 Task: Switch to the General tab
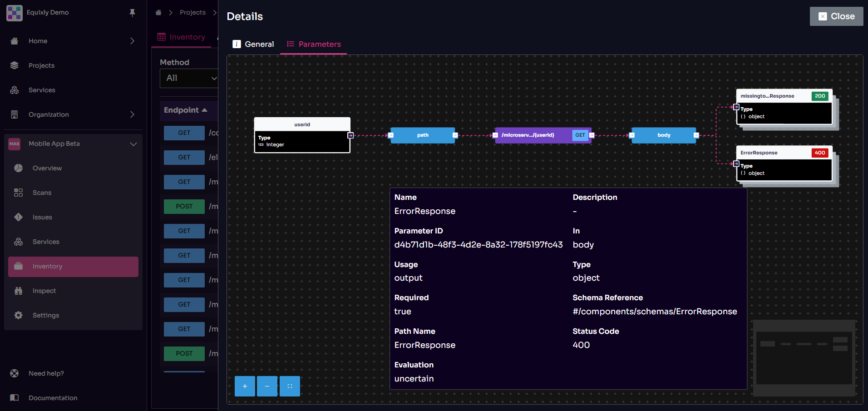[x=253, y=44]
